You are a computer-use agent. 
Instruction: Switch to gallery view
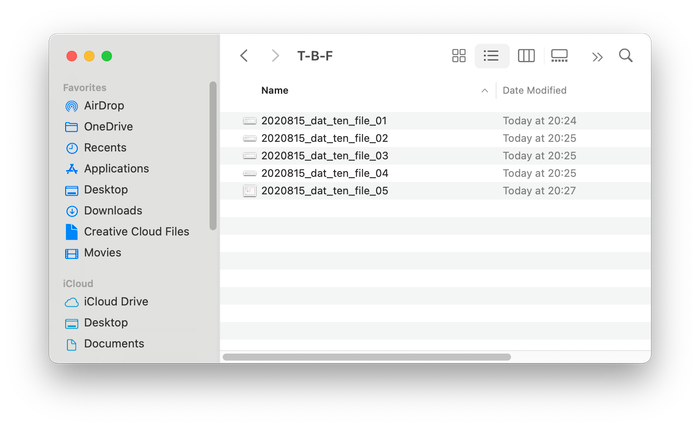[559, 56]
